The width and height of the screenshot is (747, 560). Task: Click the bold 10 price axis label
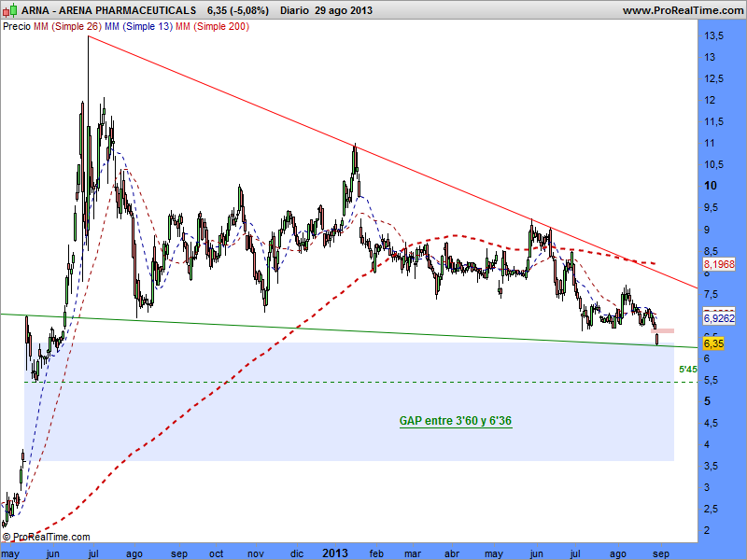[x=711, y=186]
